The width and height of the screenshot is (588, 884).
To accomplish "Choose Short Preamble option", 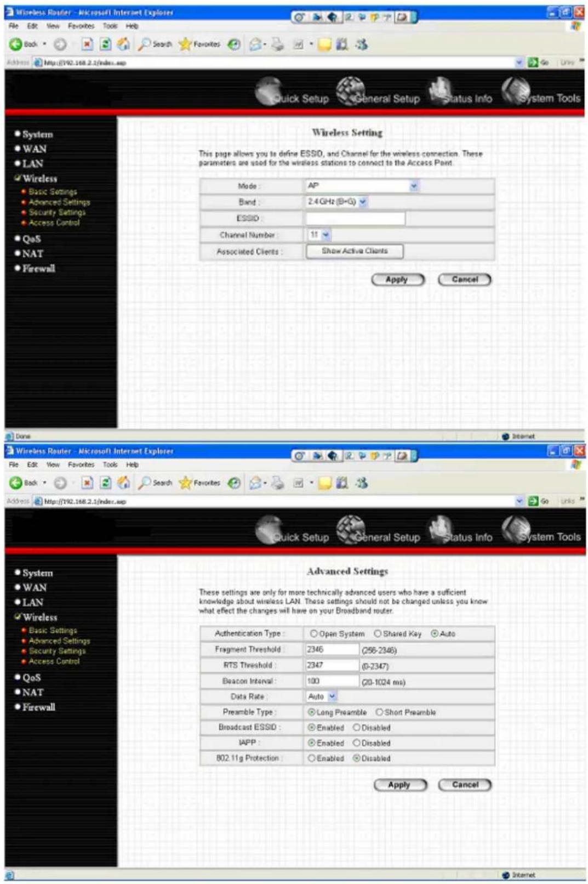I will pos(379,712).
